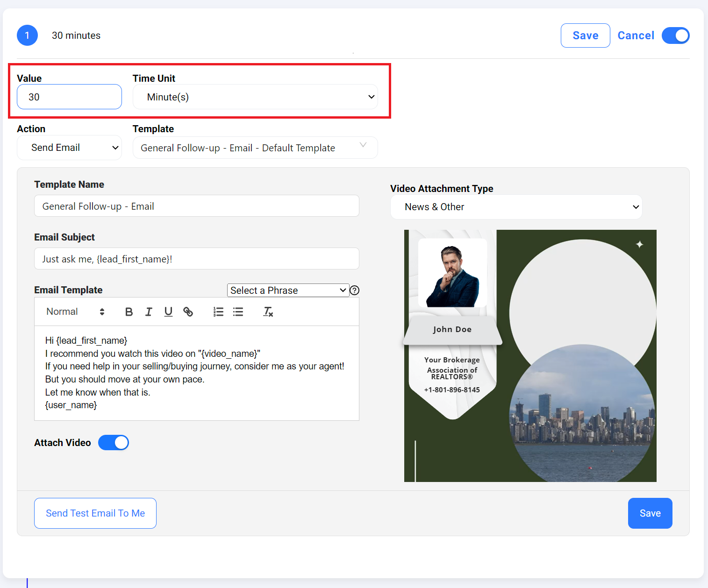Toggle the Attach Video switch
This screenshot has height=588, width=708.
pyautogui.click(x=114, y=443)
